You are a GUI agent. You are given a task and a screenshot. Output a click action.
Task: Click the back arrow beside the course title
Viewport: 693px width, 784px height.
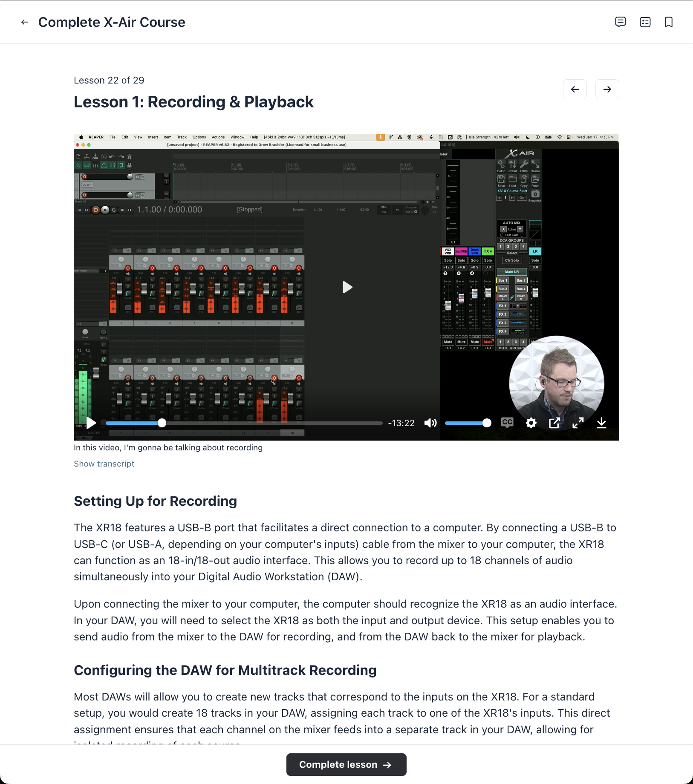pos(25,22)
